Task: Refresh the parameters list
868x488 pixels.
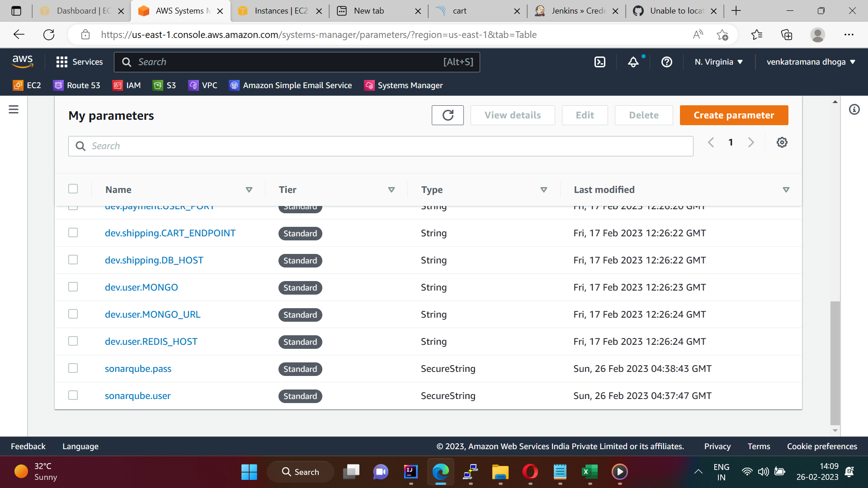Action: [448, 115]
